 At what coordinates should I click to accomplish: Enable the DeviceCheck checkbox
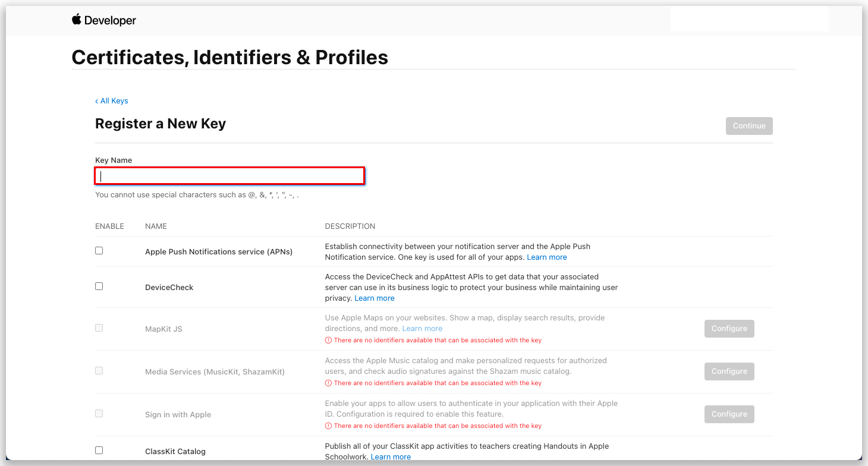click(99, 286)
